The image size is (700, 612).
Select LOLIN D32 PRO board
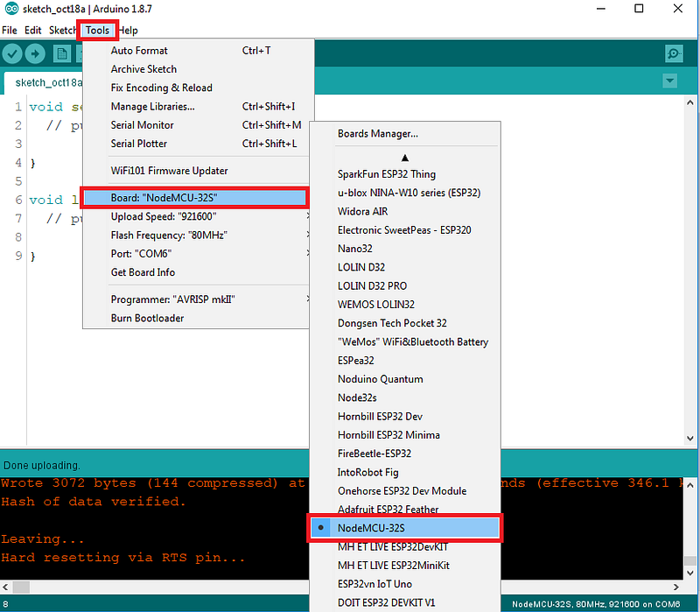(x=405, y=286)
